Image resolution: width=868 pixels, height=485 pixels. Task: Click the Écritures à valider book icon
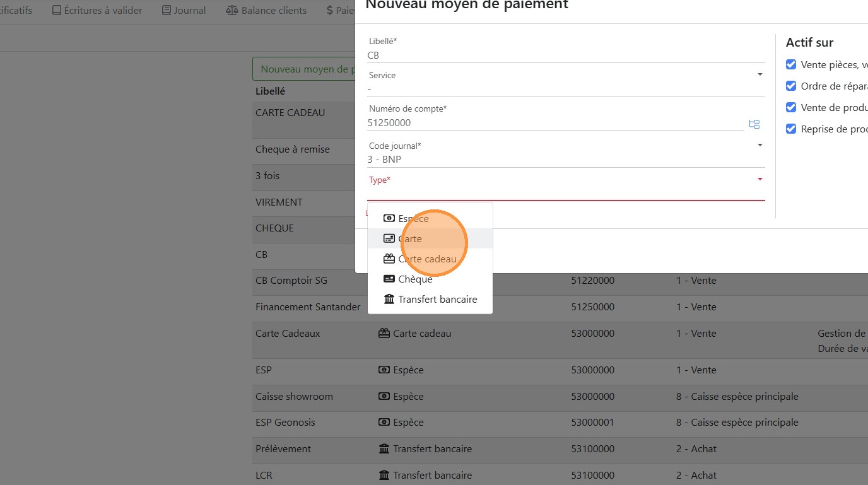[57, 11]
